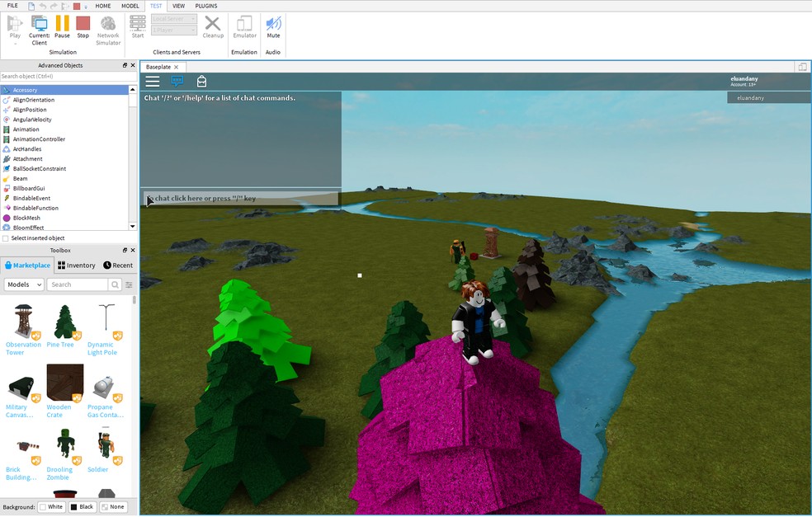Select the Pine Tree model
Screen dimensions: 812x517
(64, 326)
